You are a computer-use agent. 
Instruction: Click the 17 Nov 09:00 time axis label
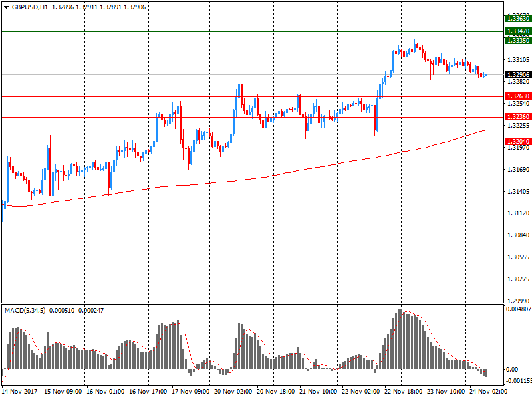(190, 392)
